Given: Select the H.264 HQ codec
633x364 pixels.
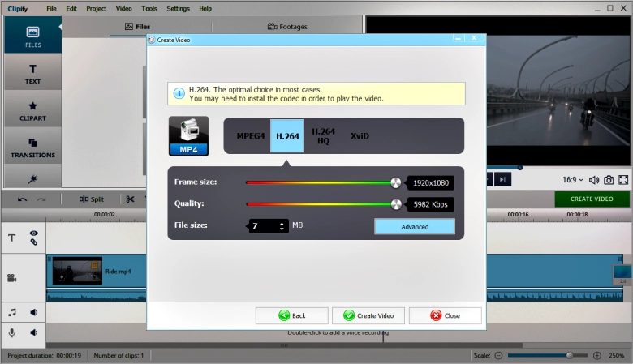Looking at the screenshot, I should click(x=323, y=136).
